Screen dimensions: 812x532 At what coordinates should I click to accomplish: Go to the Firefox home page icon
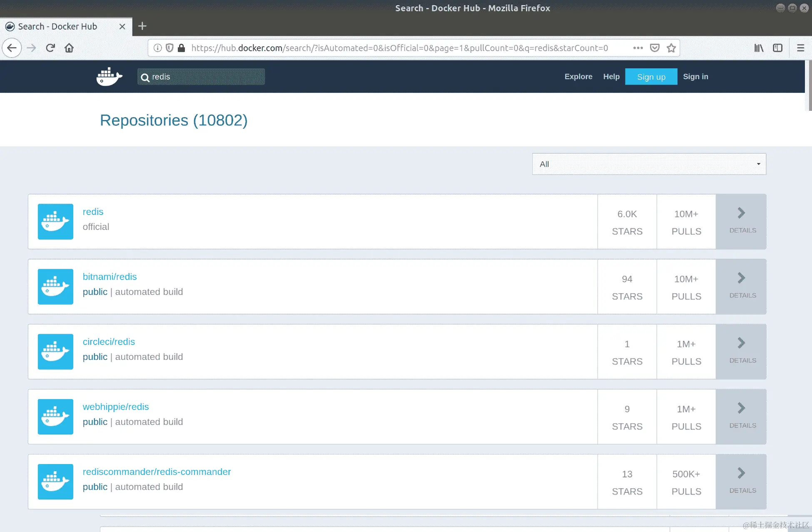69,48
